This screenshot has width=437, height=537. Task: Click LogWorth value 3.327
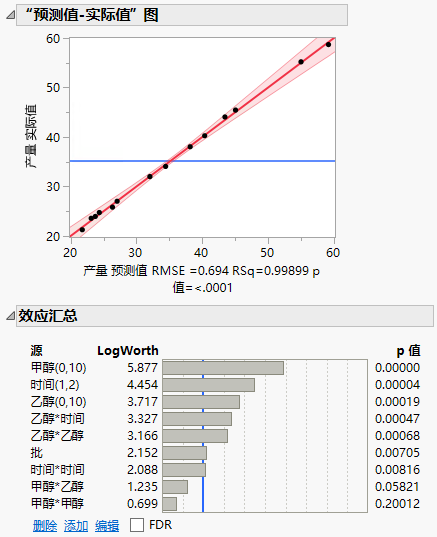click(x=142, y=419)
